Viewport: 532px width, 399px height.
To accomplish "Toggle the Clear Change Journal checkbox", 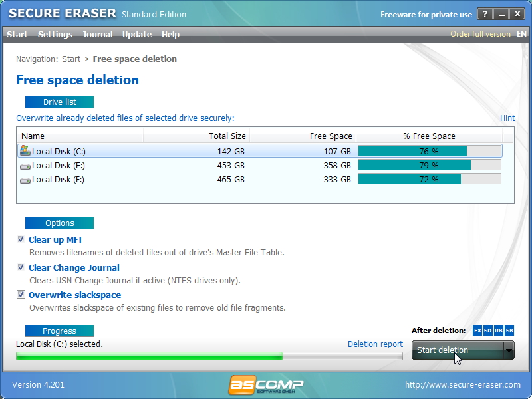I will tap(21, 267).
